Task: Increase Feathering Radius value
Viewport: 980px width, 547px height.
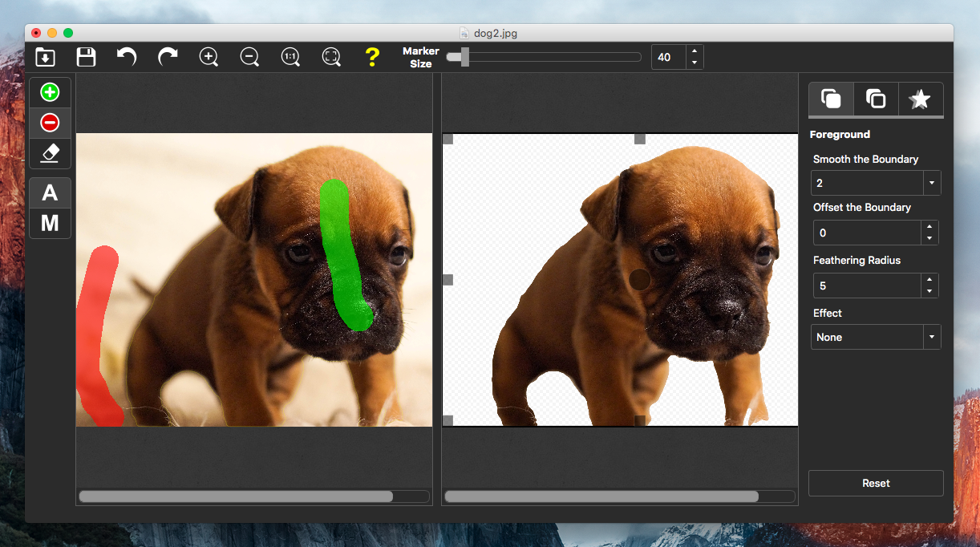Action: click(x=929, y=280)
